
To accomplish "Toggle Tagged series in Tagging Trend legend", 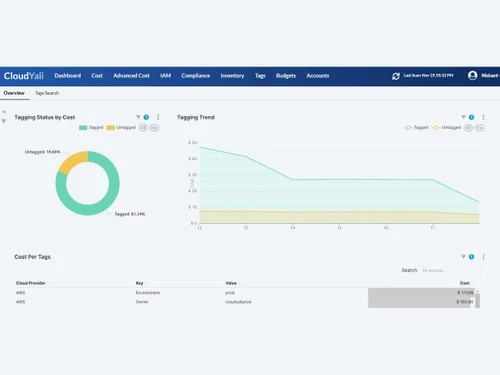I will click(416, 127).
